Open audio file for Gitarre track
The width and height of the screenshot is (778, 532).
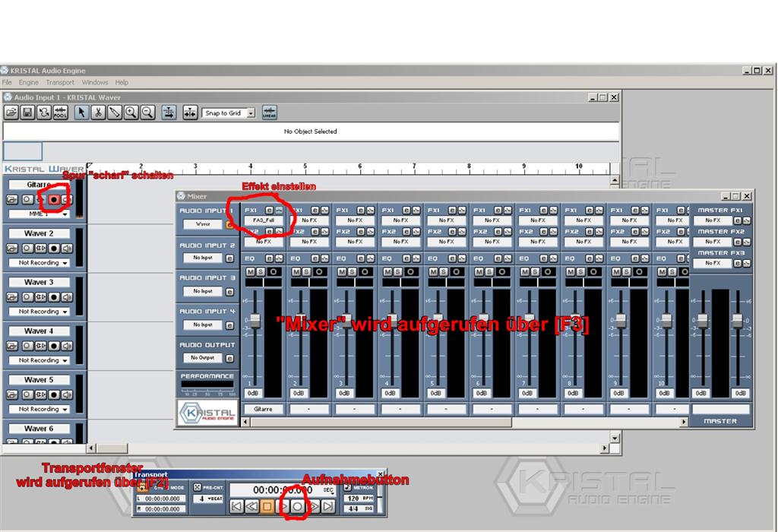point(12,200)
